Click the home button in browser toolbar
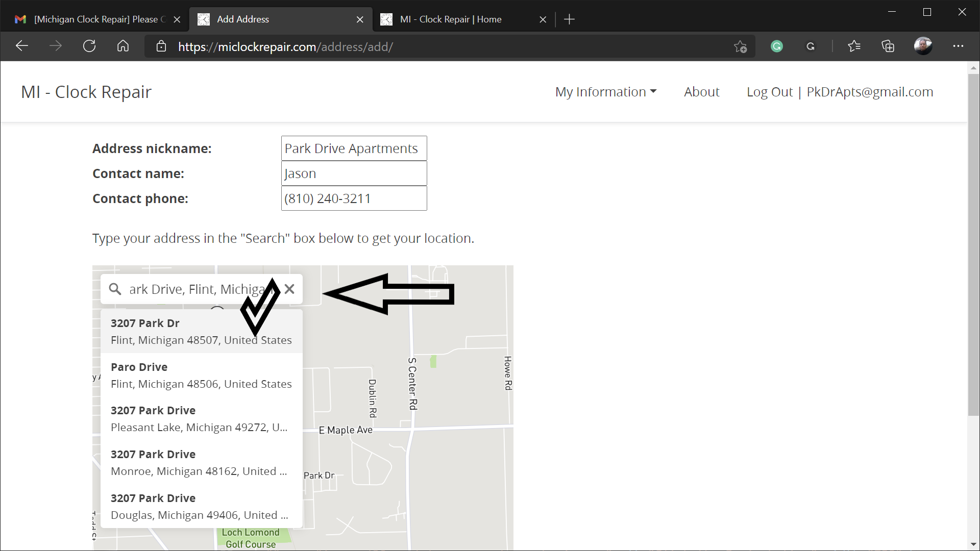This screenshot has height=551, width=980. [123, 46]
